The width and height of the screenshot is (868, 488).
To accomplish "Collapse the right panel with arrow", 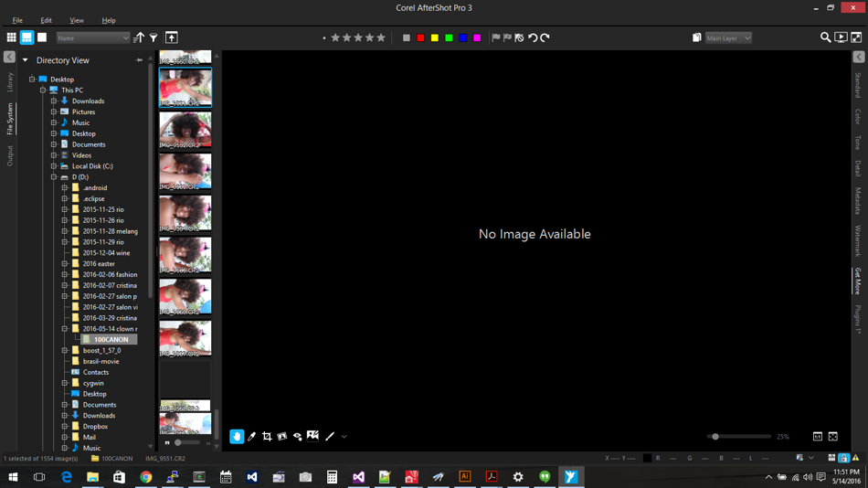I will tap(859, 57).
